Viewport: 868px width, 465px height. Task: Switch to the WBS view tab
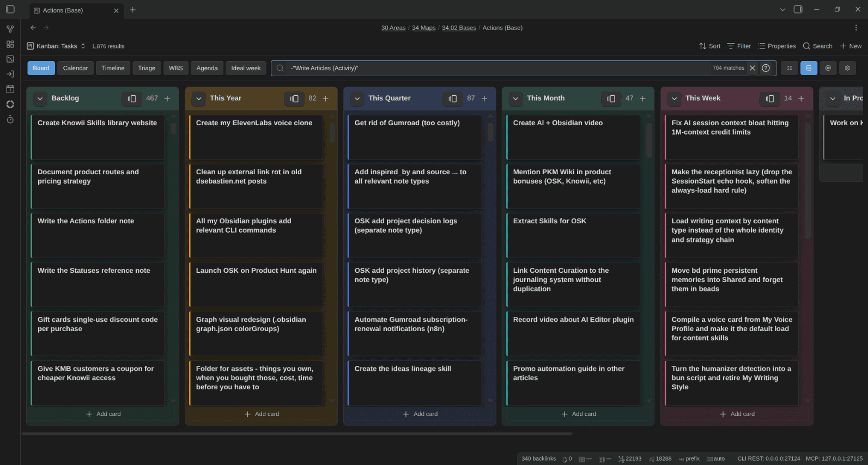[x=176, y=68]
